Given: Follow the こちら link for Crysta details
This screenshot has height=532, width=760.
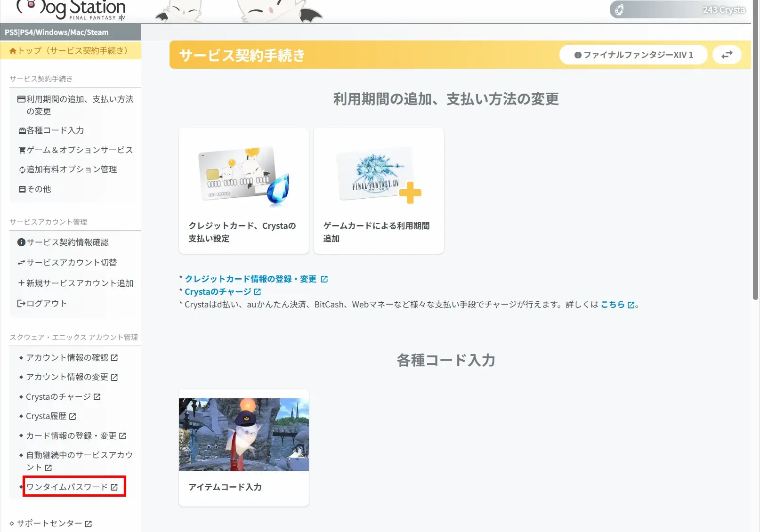Looking at the screenshot, I should point(613,305).
